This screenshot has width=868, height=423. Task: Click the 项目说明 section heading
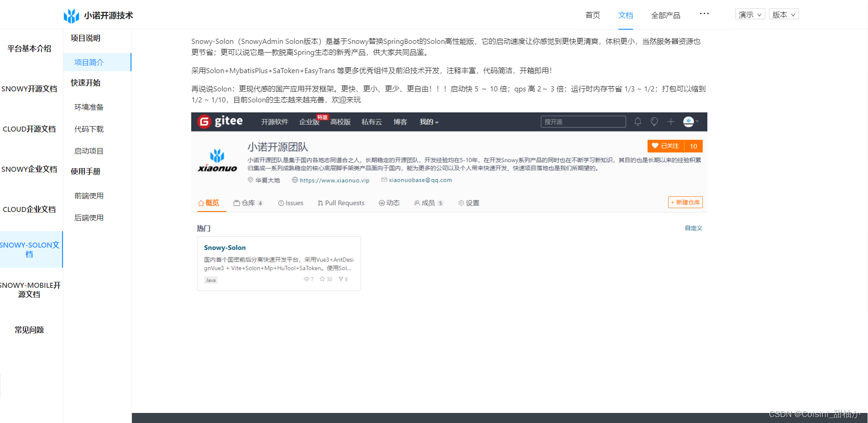85,38
